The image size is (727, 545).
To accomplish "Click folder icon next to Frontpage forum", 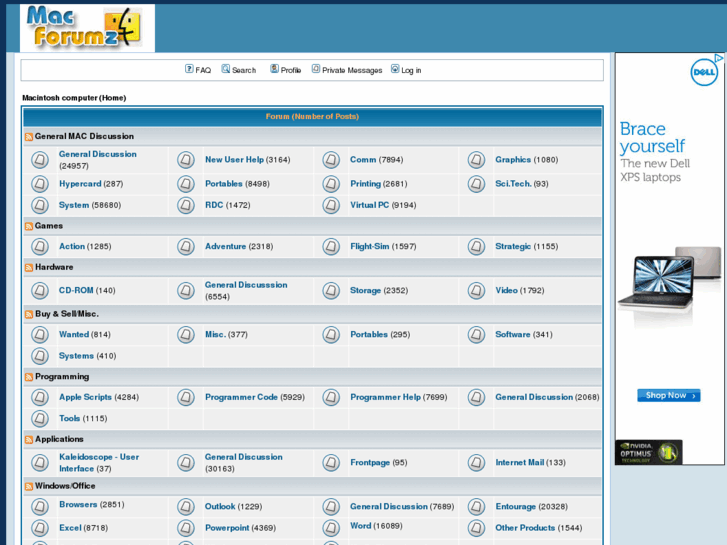I will [x=331, y=462].
